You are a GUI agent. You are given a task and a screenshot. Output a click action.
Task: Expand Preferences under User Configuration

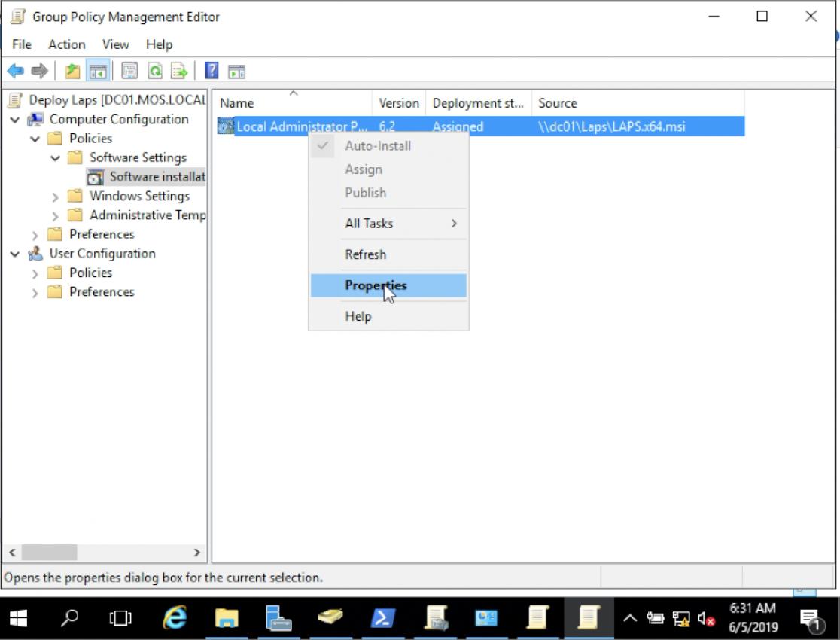click(x=35, y=293)
